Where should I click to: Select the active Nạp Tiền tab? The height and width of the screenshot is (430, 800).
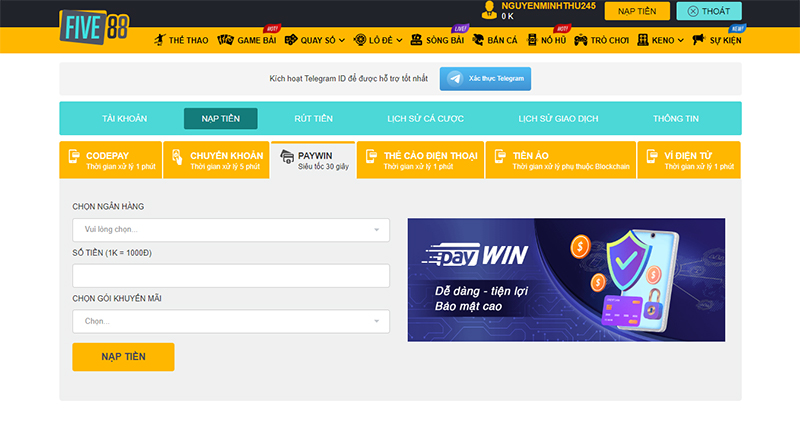(220, 118)
